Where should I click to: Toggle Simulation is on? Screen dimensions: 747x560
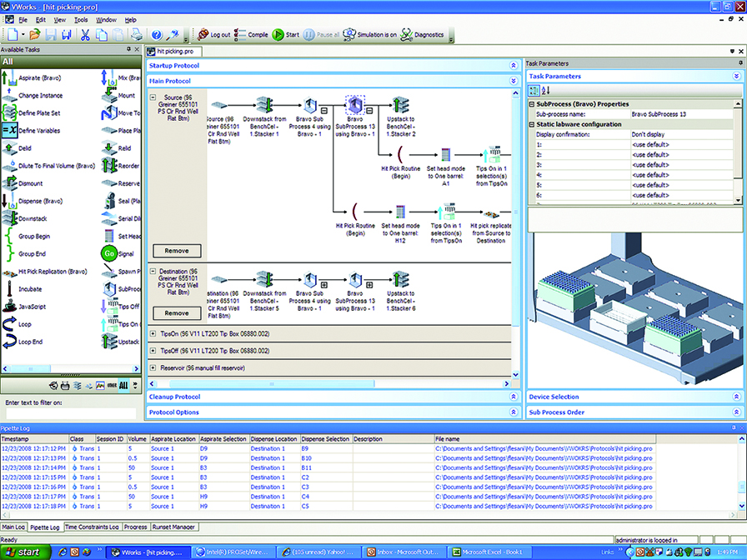(x=369, y=35)
